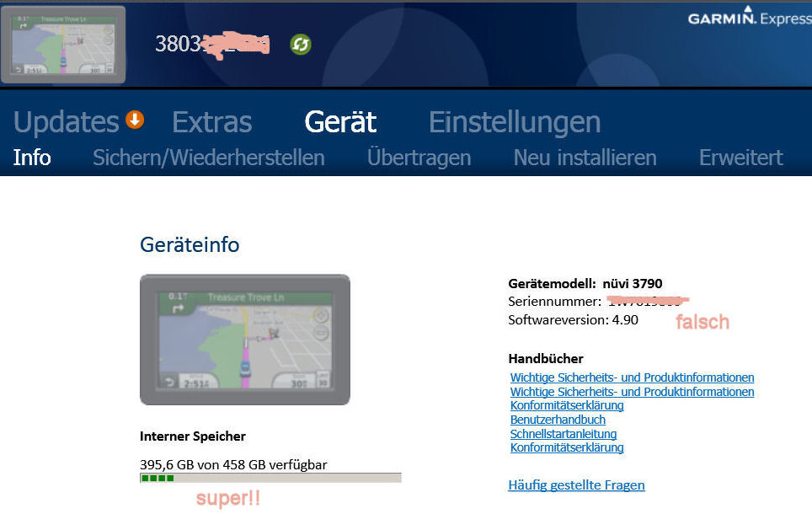Click the 395,6 GB von 458 GB verfügbar text

point(233,465)
